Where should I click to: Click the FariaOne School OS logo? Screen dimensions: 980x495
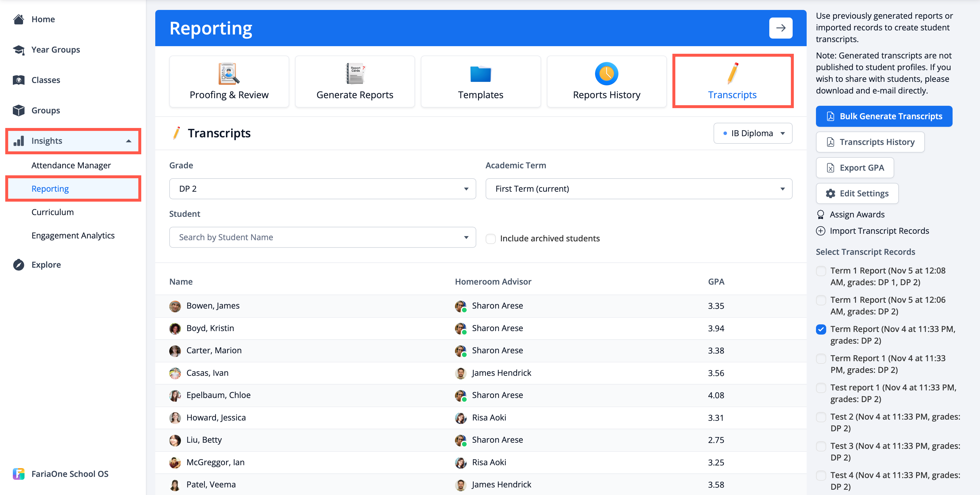click(x=18, y=474)
